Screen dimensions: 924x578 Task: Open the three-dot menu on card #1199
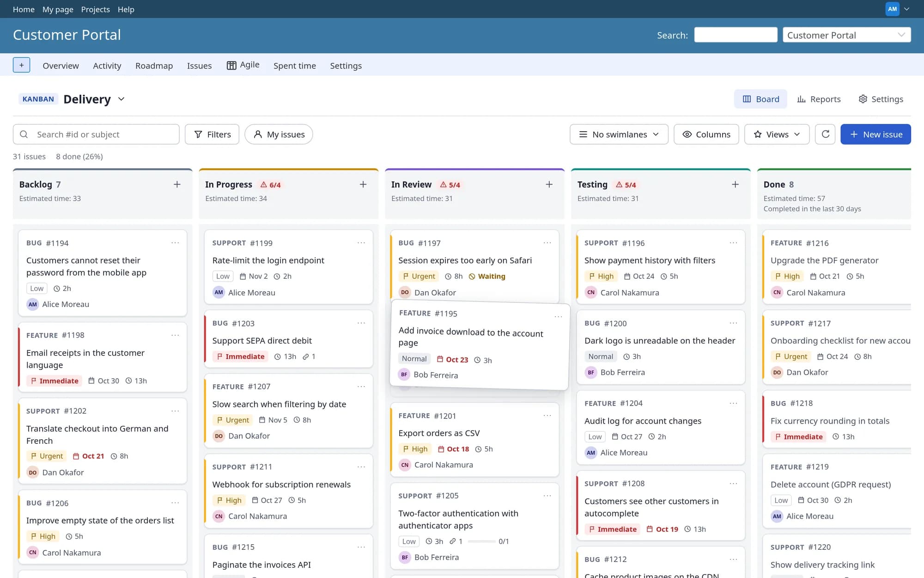click(x=361, y=243)
